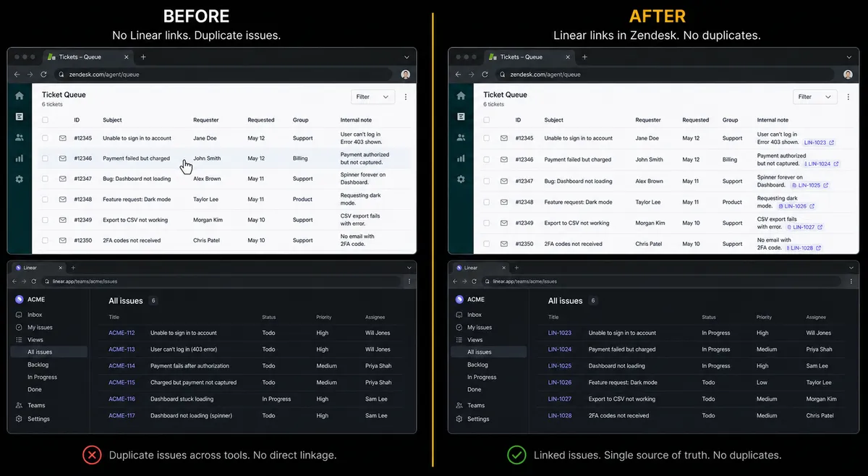Open the Filter dropdown in After Zendesk

[x=815, y=96]
